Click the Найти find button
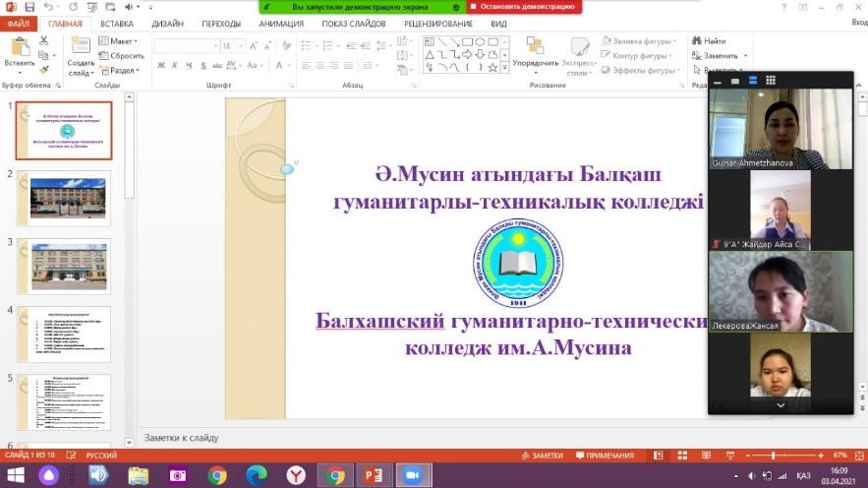The height and width of the screenshot is (488, 868). pyautogui.click(x=709, y=41)
